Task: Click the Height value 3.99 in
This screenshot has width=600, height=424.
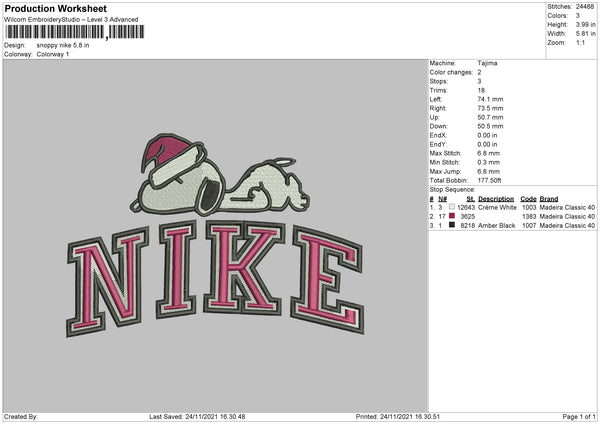Action: coord(585,24)
